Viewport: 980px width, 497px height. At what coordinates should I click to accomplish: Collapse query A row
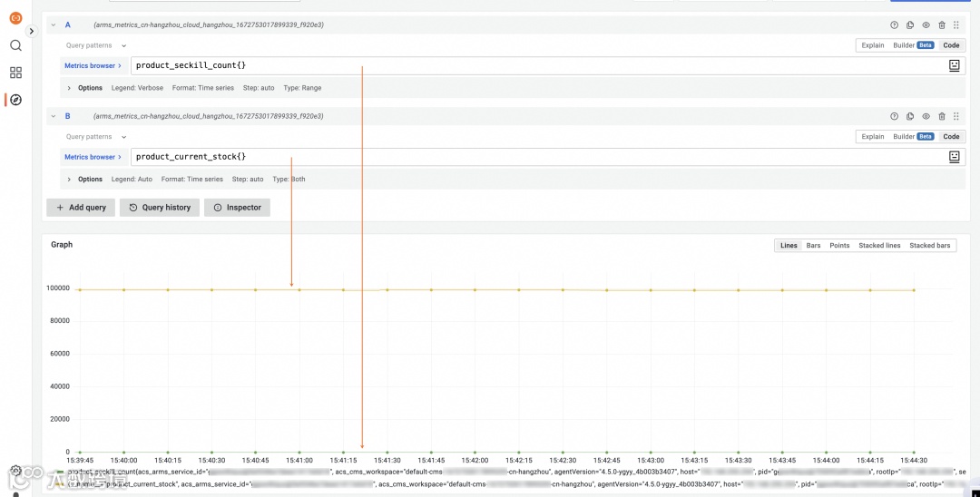54,25
